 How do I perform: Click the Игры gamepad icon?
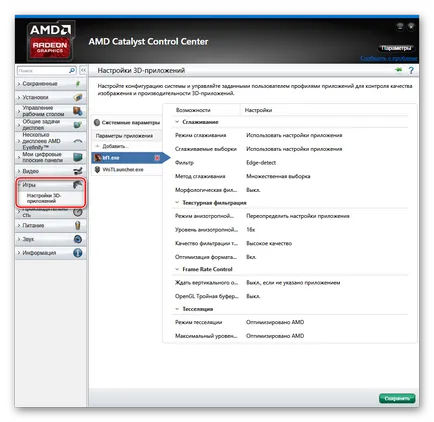coord(78,184)
